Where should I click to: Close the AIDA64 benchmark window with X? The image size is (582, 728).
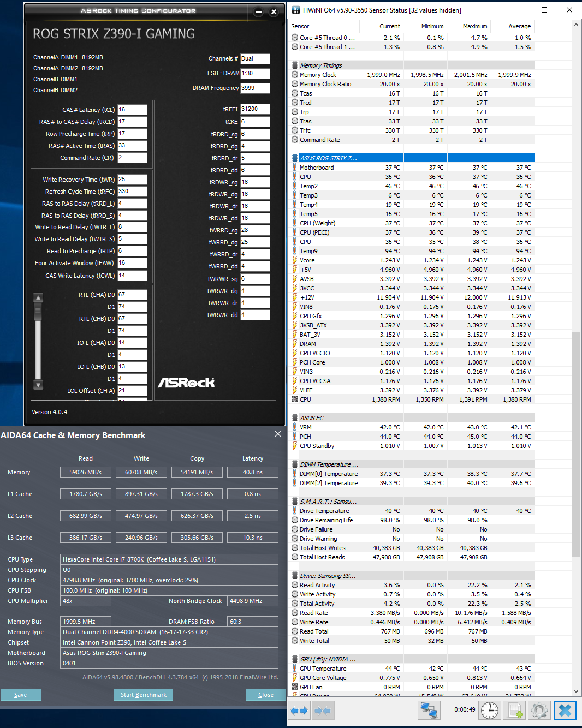(278, 434)
